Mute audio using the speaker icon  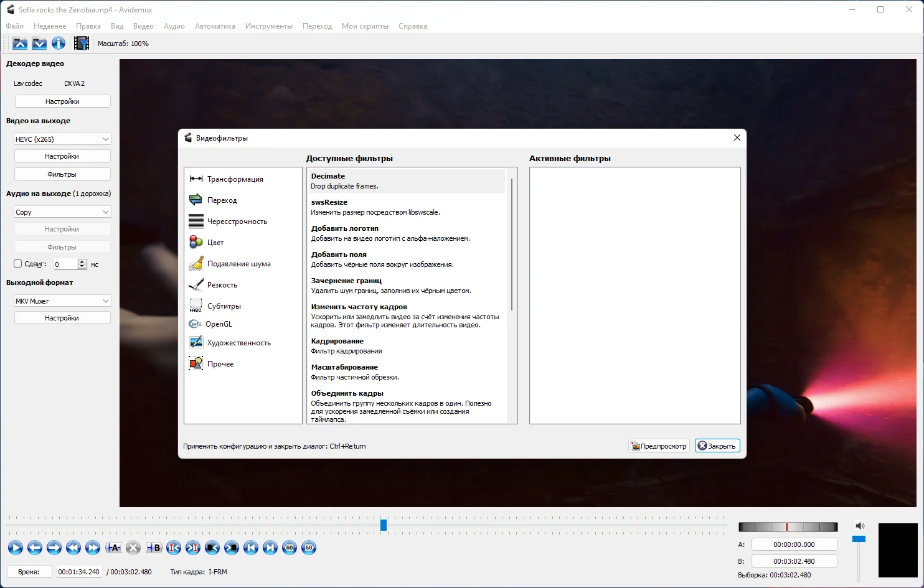(860, 526)
